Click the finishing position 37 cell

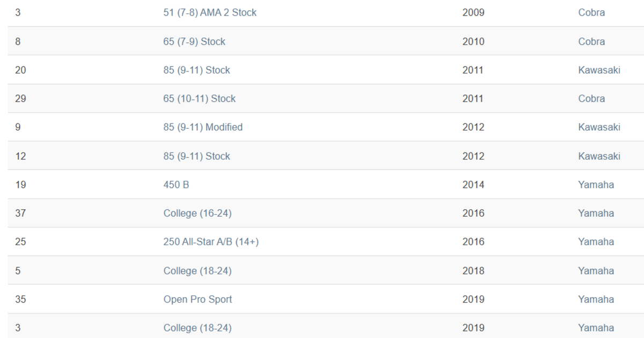(20, 213)
